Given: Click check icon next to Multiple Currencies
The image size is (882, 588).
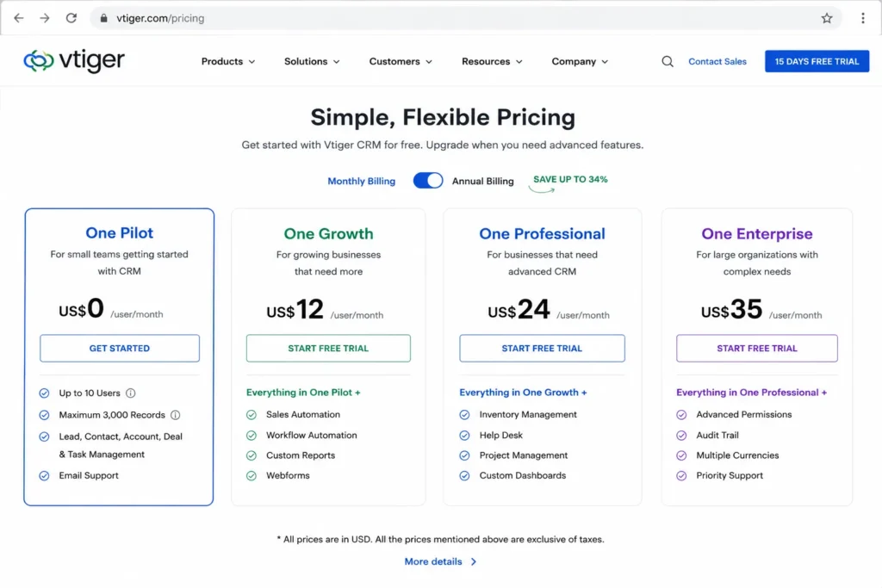Looking at the screenshot, I should click(681, 455).
